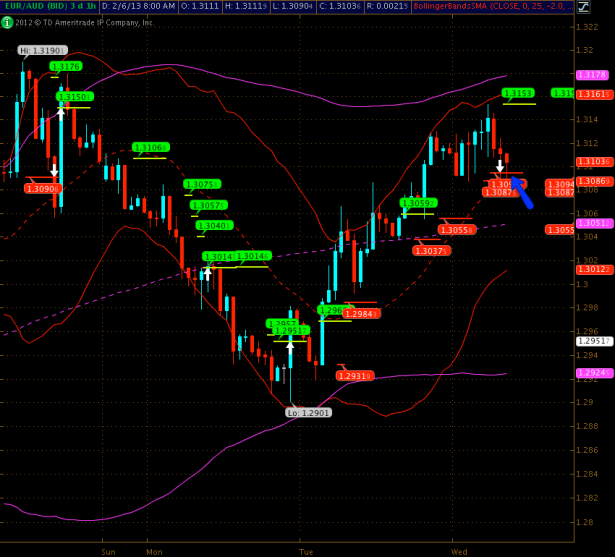Select the green 1.3176 signal label
Screen dimensions: 615x557
66,66
